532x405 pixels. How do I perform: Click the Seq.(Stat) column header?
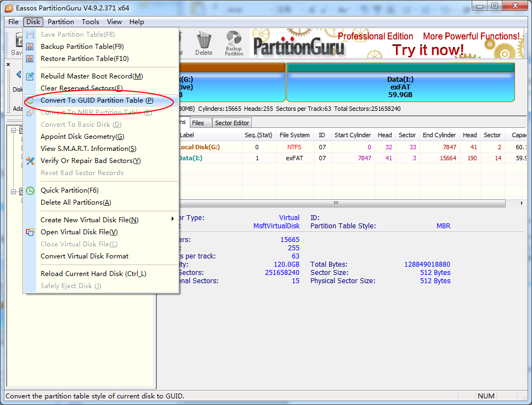(x=258, y=135)
